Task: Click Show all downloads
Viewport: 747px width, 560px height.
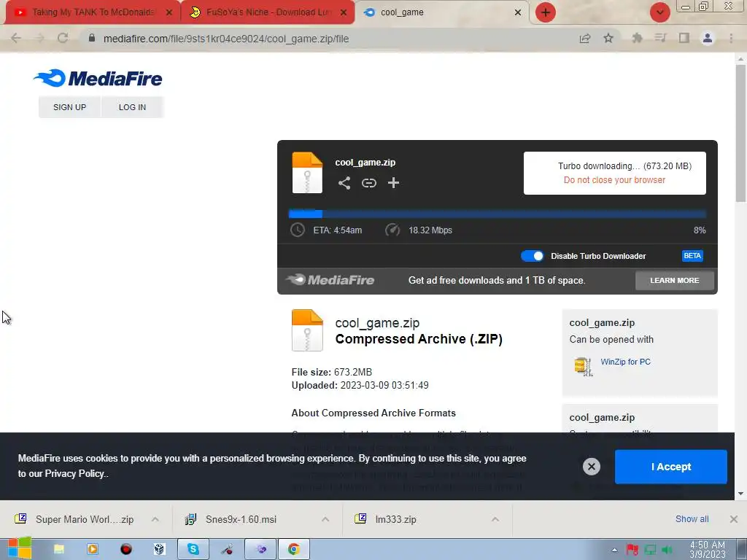Action: [692, 519]
